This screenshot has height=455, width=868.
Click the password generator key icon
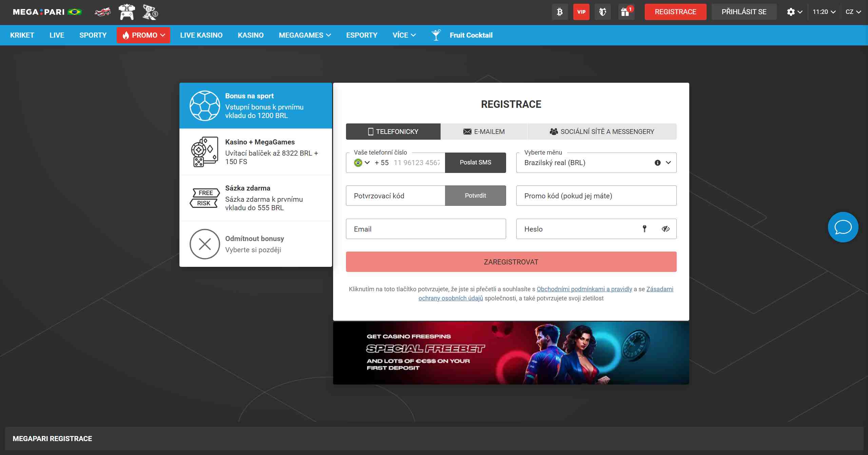[x=644, y=229]
